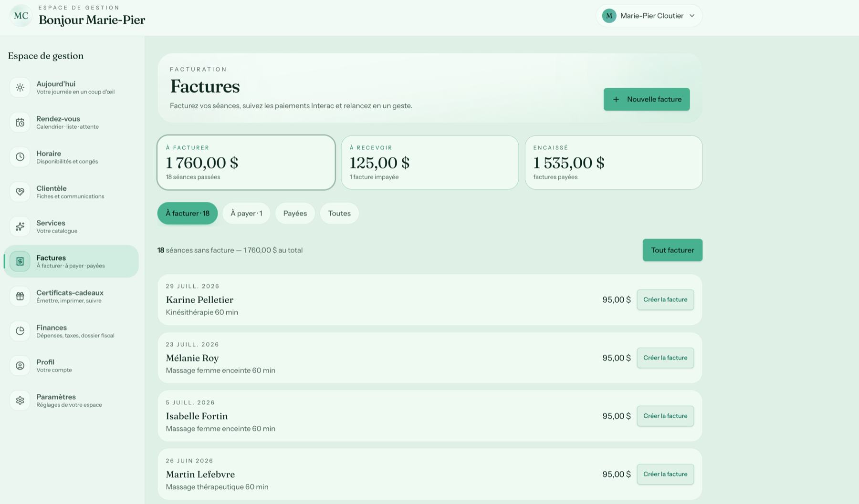Create invoice for Karine Pelletier
This screenshot has width=859, height=504.
click(x=665, y=299)
